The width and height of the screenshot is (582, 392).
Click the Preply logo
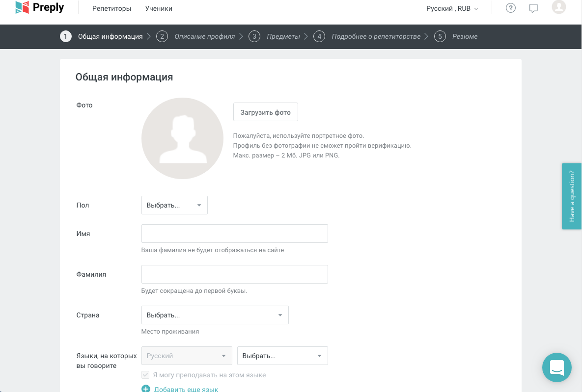(40, 7)
